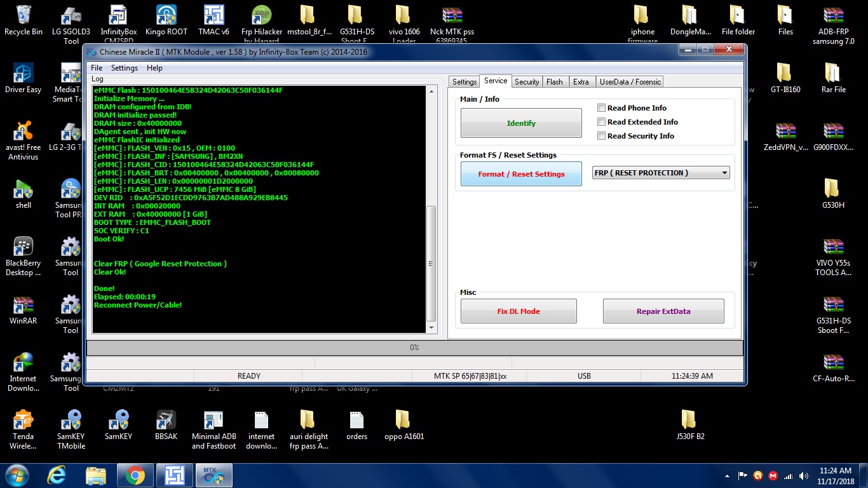868x488 pixels.
Task: Open the G900FDXX archive on desktop
Action: point(833,135)
